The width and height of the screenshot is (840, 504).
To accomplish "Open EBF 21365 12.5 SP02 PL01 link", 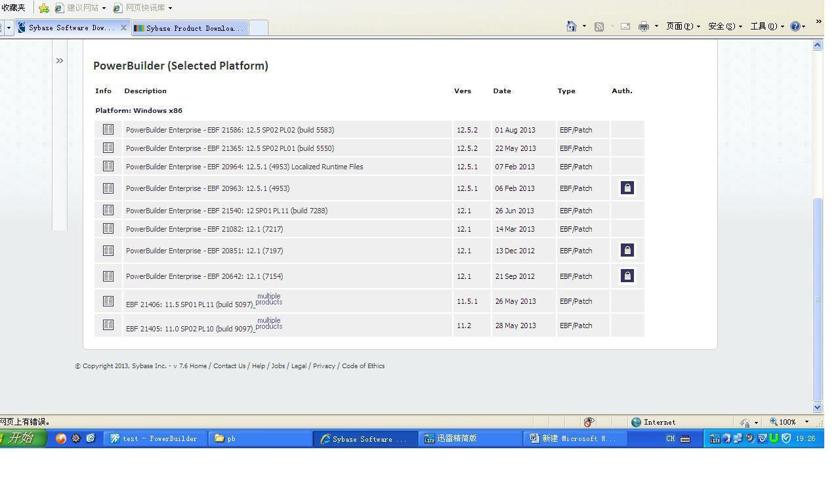I will [x=230, y=148].
